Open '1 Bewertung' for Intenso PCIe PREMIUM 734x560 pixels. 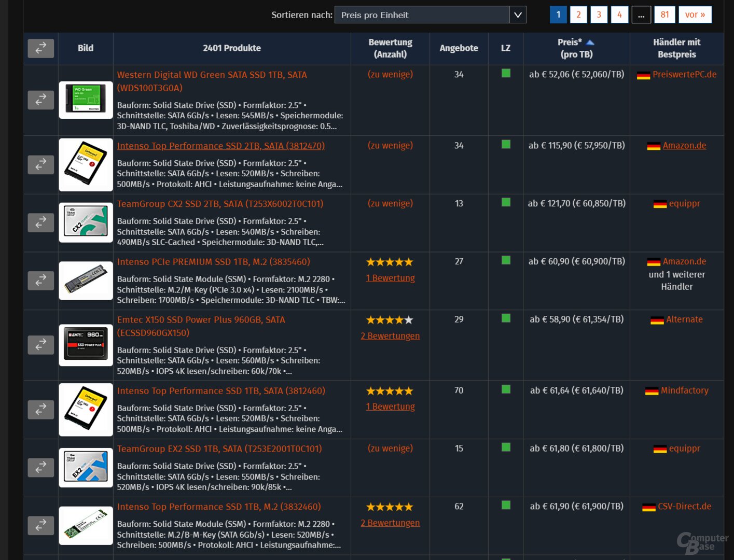point(390,278)
